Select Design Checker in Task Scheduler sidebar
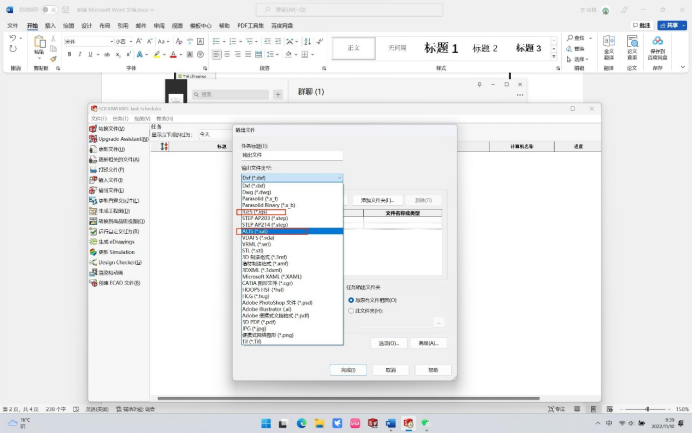The image size is (693, 433). click(x=116, y=262)
